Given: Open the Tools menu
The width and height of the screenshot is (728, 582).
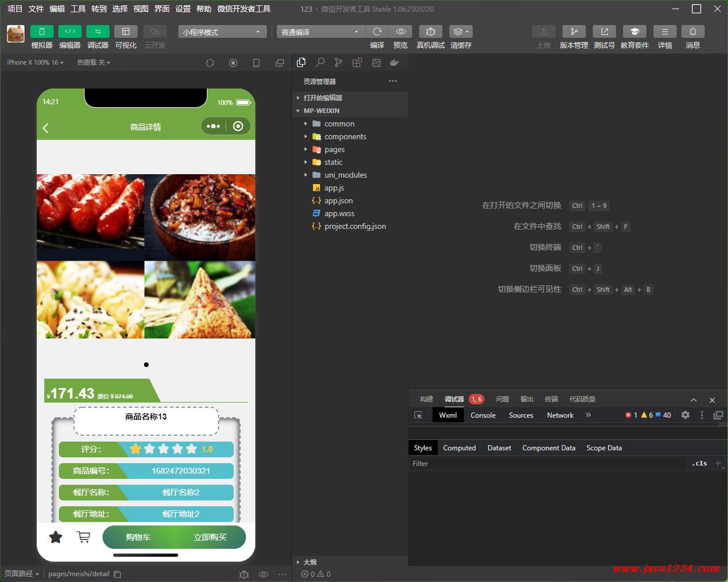Looking at the screenshot, I should coord(78,9).
